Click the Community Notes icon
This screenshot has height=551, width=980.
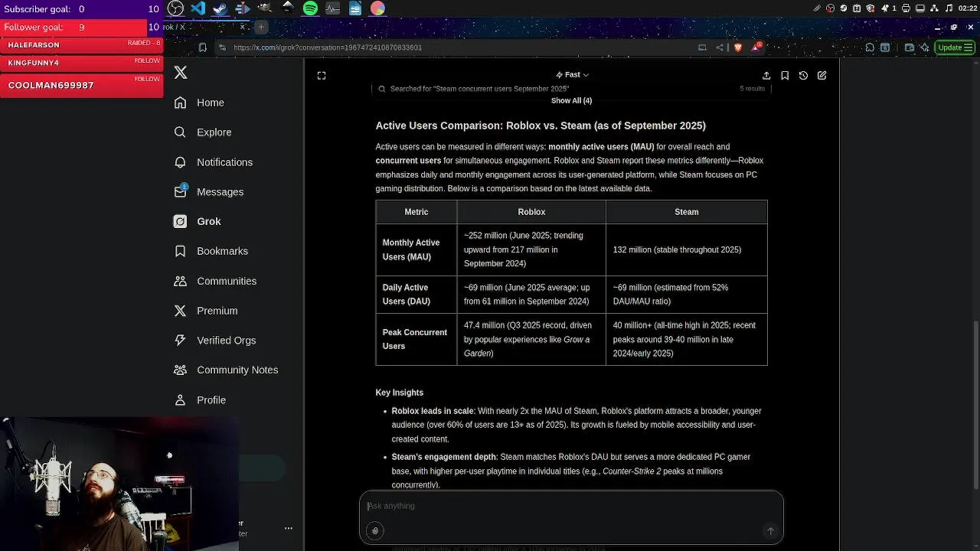coord(180,370)
